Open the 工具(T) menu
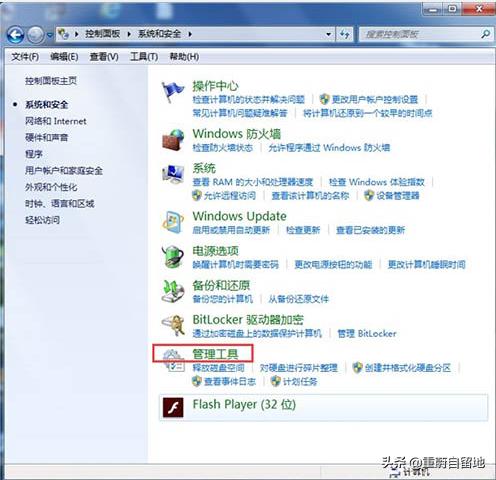The height and width of the screenshot is (480, 496). coord(144,57)
